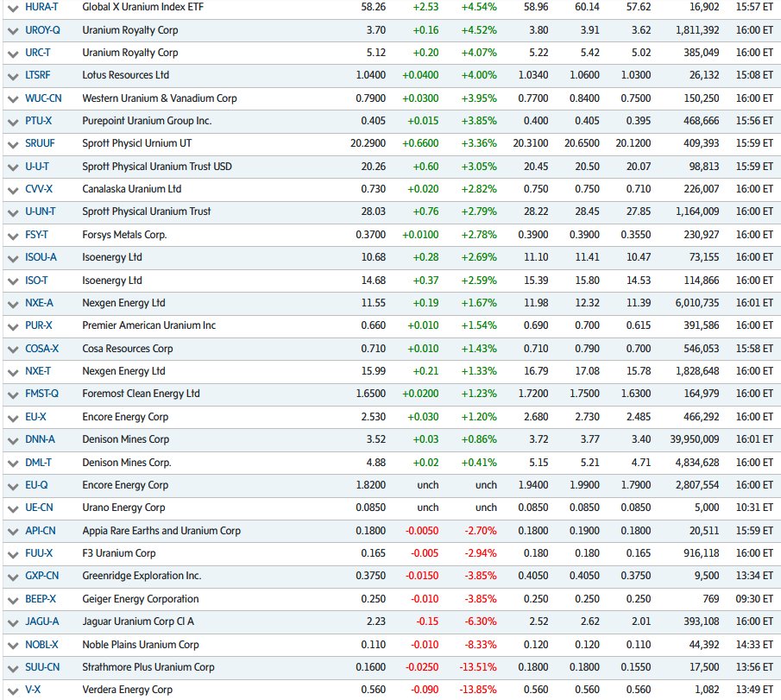
Task: Expand the PUR-X row chevron
Action: coord(13,326)
